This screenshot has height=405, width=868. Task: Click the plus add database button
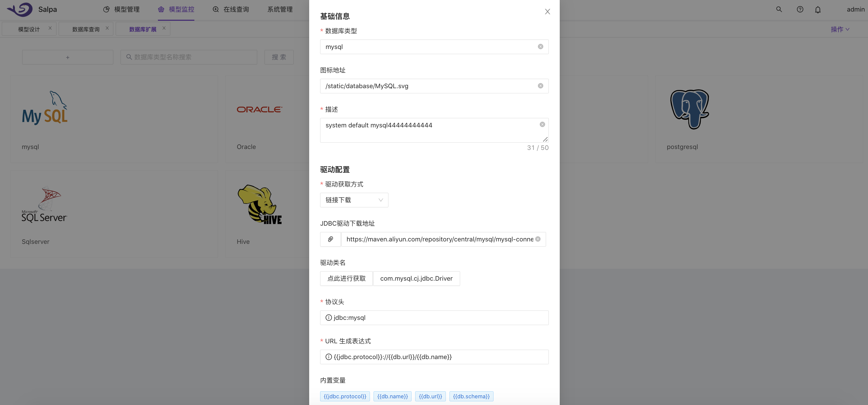coord(67,57)
